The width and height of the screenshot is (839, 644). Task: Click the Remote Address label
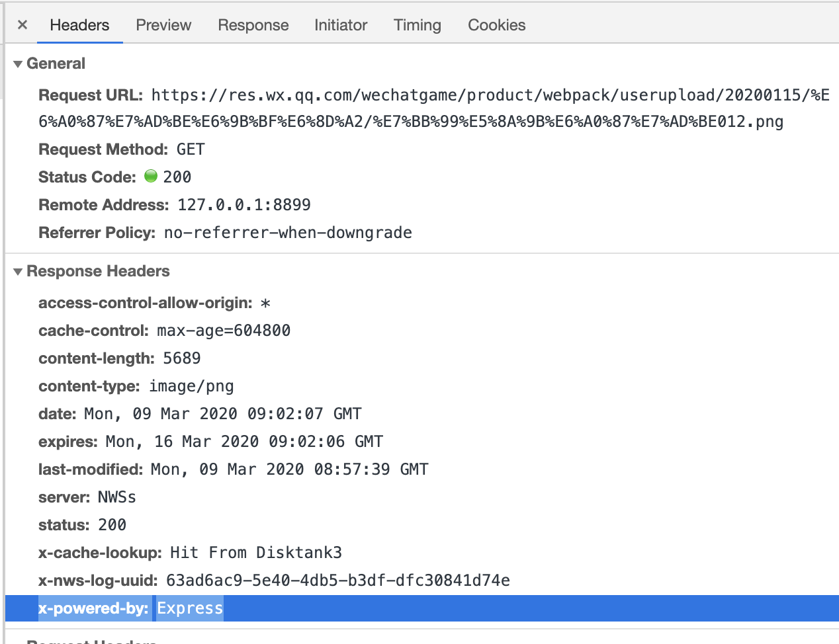point(104,205)
